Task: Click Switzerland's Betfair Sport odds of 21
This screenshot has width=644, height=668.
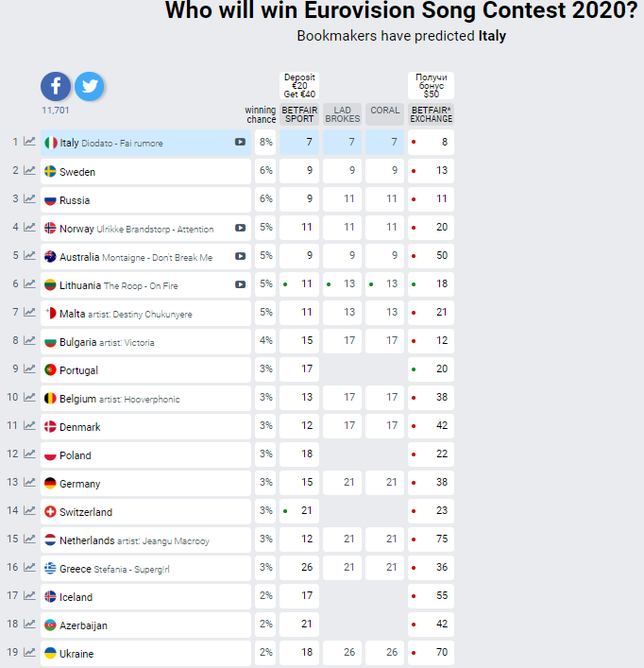Action: tap(299, 510)
